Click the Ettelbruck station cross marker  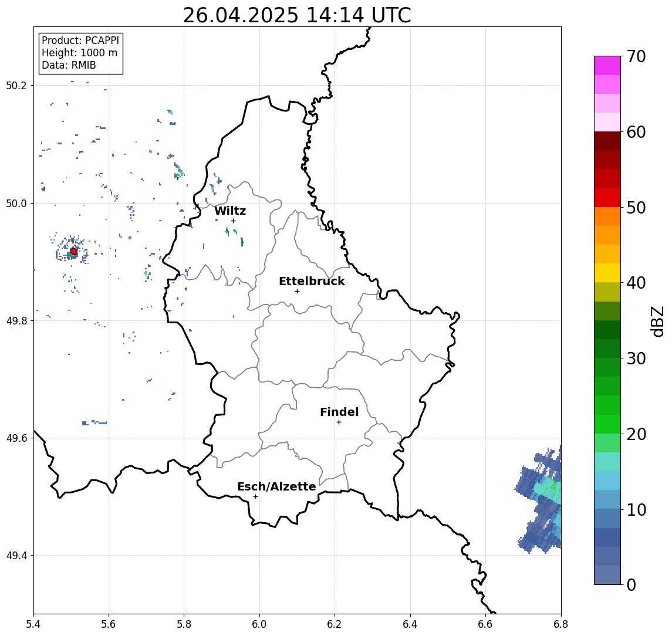[297, 291]
